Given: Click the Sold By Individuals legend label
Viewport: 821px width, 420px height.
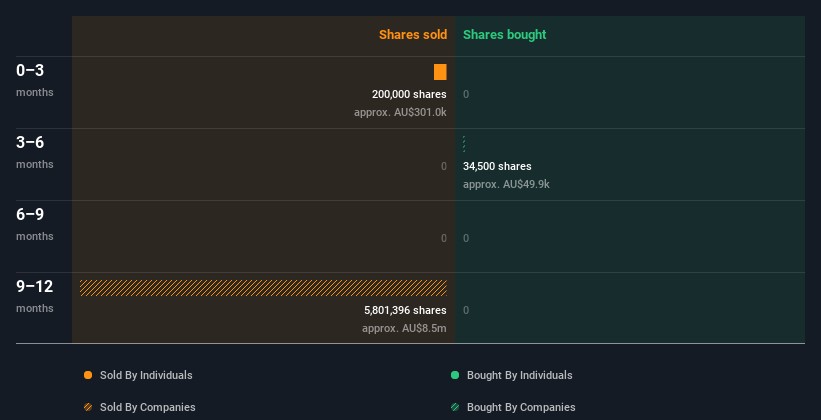Looking at the screenshot, I should (146, 375).
